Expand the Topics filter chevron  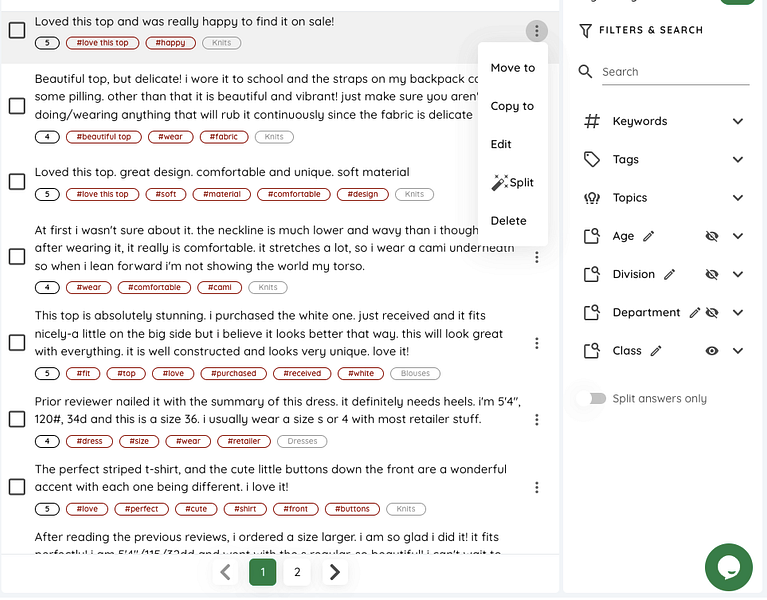[738, 198]
